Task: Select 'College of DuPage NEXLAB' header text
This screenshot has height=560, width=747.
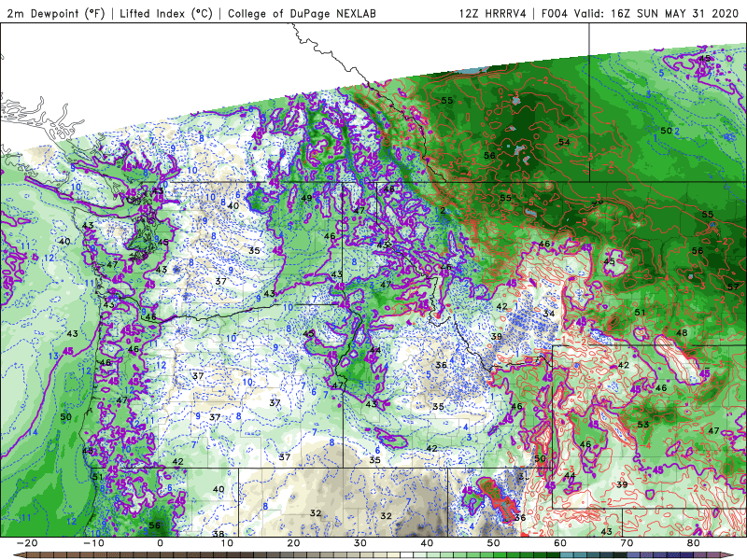Action: pyautogui.click(x=302, y=13)
